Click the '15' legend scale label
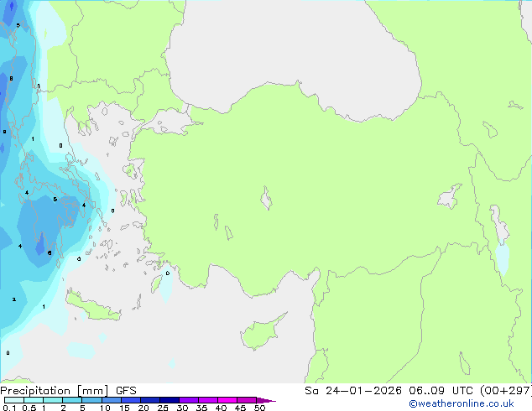532x411 pixels. tap(124, 408)
